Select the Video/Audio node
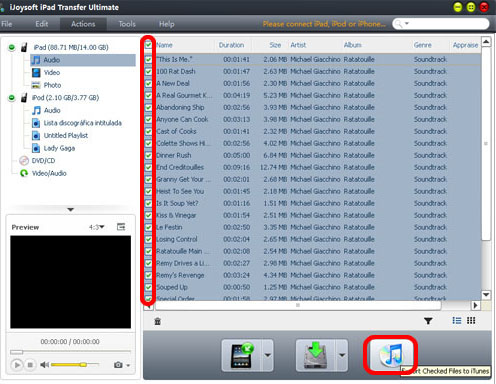Image resolution: width=496 pixels, height=384 pixels. point(49,173)
